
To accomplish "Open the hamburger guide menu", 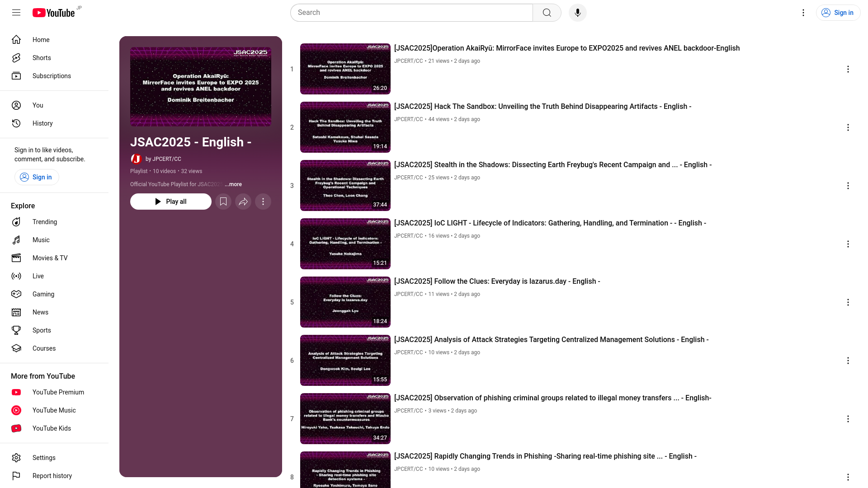I will [x=16, y=13].
